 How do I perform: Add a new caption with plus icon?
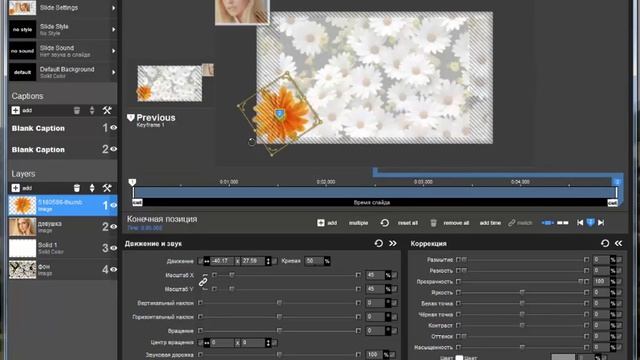click(x=16, y=110)
